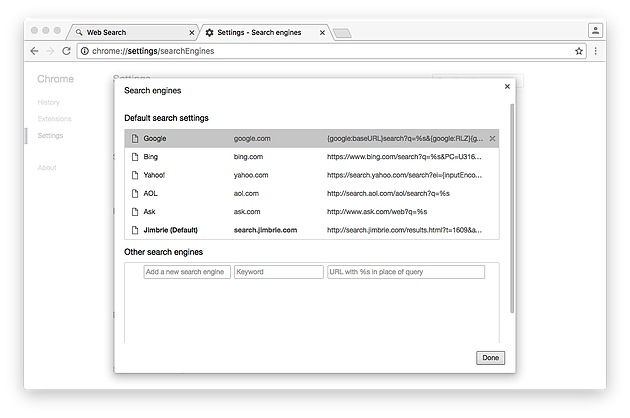
Task: Select the Yahoo! search engine name
Action: coord(154,175)
